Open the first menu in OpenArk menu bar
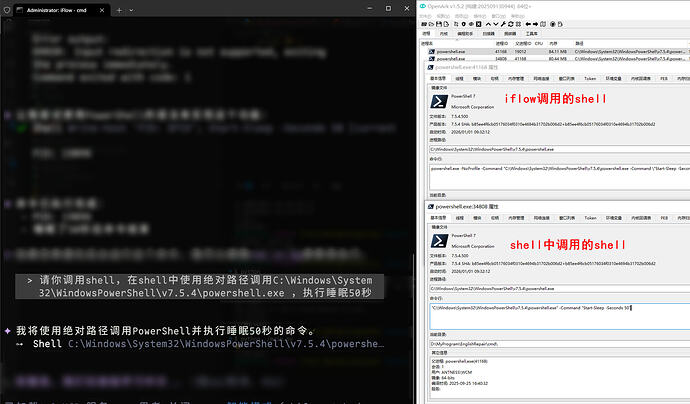The width and height of the screenshot is (690, 404). (425, 16)
